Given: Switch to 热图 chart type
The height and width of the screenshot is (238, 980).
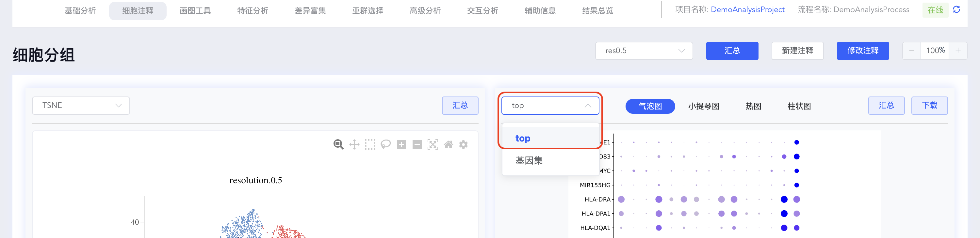Looking at the screenshot, I should click(x=753, y=106).
